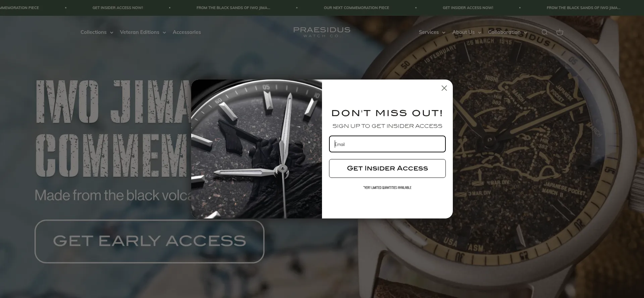Expand the About Us dropdown chevron
Viewport: 644px width, 298px height.
(x=480, y=33)
